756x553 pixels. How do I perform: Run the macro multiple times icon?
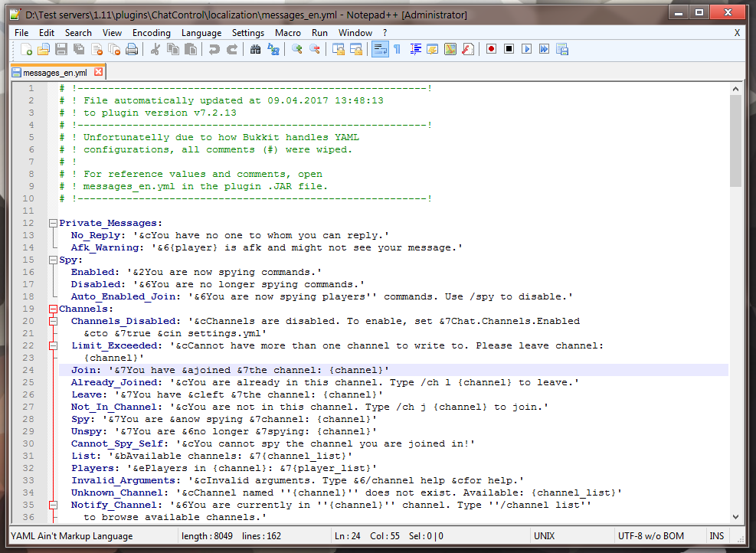click(545, 49)
